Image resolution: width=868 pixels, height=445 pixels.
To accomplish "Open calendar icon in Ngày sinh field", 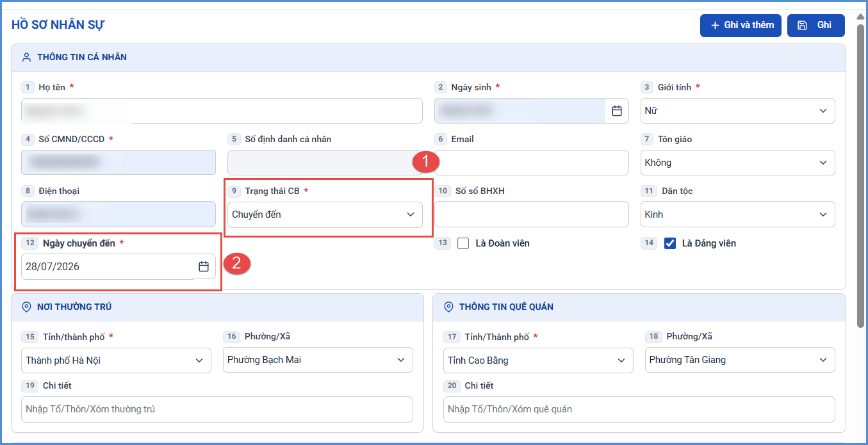I will [x=617, y=111].
